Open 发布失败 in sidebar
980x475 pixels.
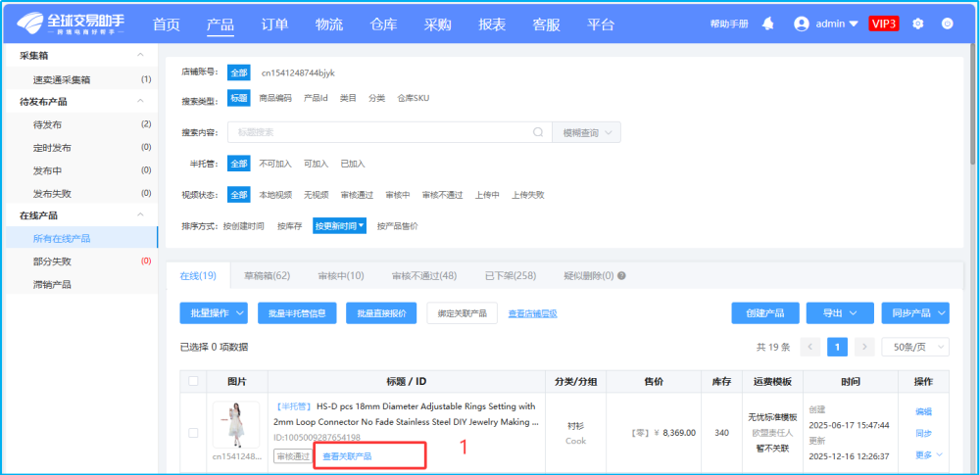click(x=52, y=193)
